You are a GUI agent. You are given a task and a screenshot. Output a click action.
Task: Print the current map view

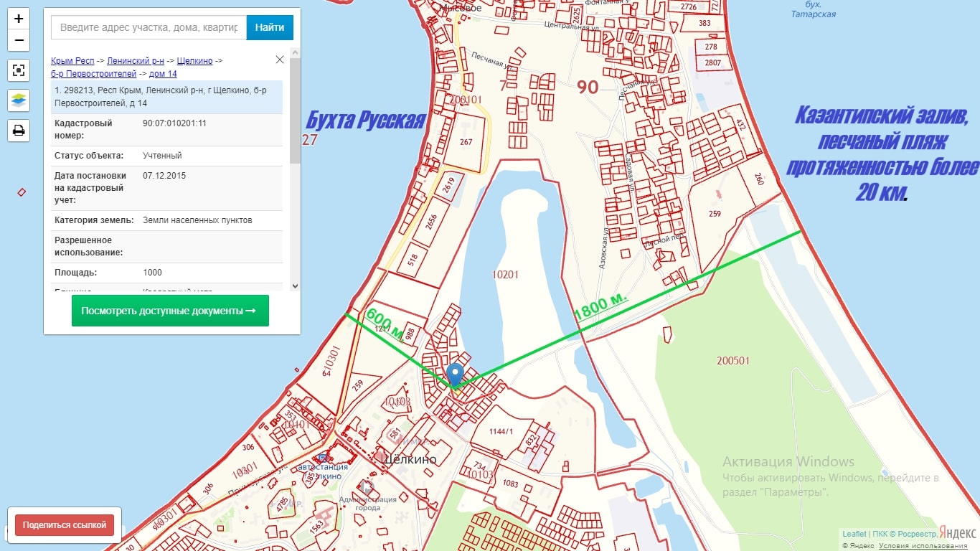pos(19,131)
